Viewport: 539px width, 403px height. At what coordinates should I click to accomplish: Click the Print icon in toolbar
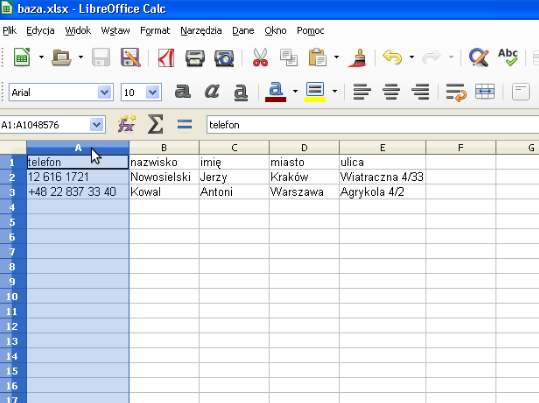[195, 57]
